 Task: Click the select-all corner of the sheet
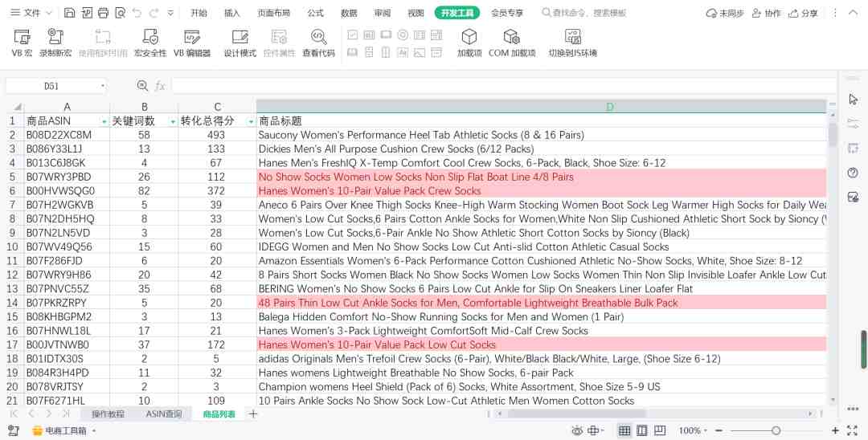17,107
